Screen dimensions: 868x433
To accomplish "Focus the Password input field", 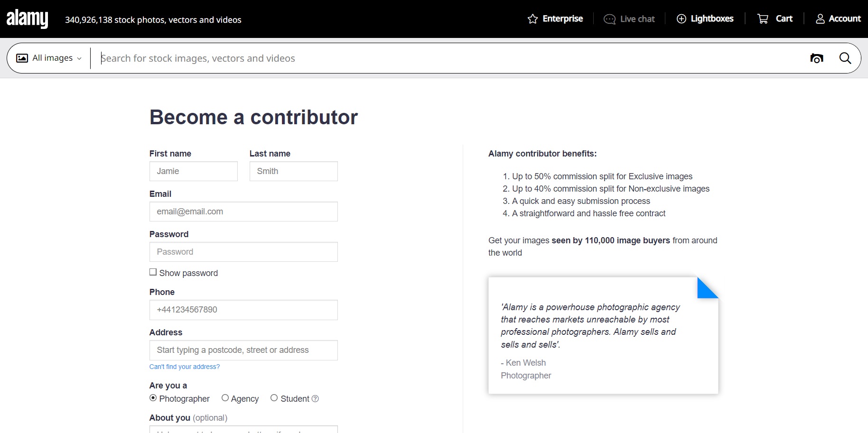I will pyautogui.click(x=243, y=252).
